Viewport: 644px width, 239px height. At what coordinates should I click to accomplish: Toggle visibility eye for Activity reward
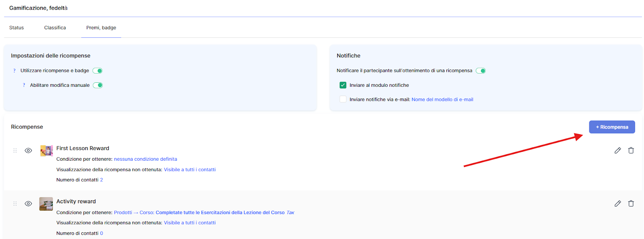coord(28,204)
